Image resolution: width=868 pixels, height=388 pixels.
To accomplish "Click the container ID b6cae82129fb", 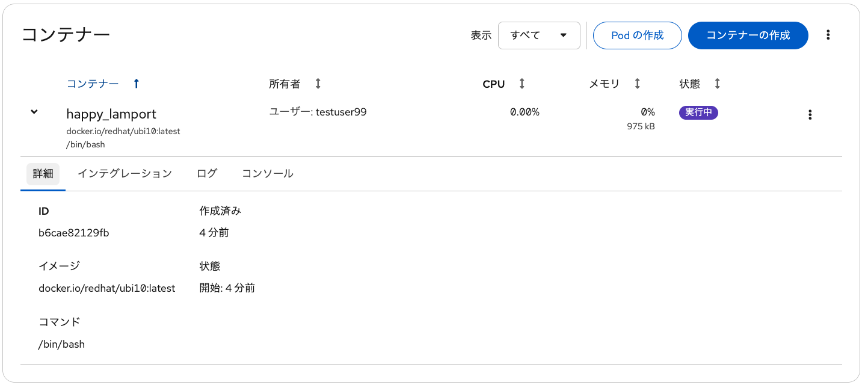I will [74, 232].
